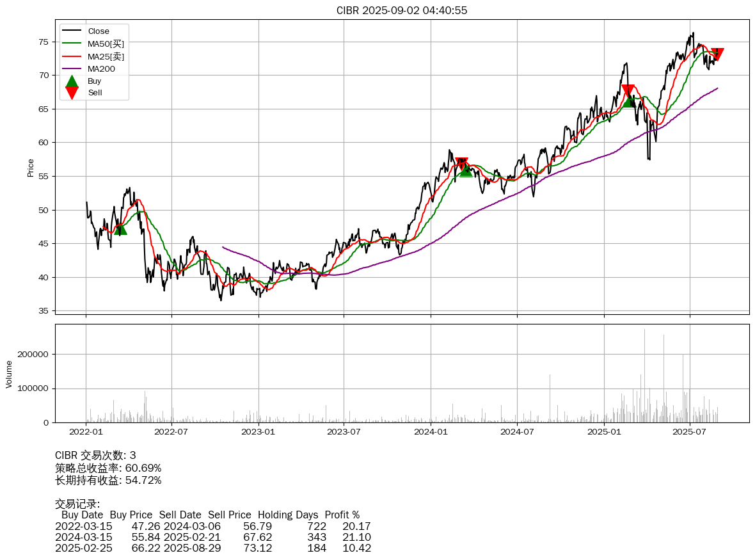Select the red Sell marker near February 2025

(628, 91)
